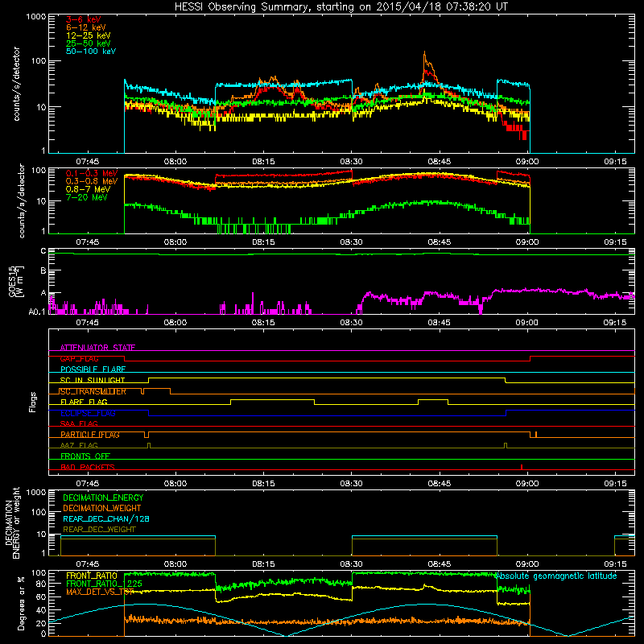
Task: Click the Degrees or % axis label
Action: pyautogui.click(x=21, y=604)
